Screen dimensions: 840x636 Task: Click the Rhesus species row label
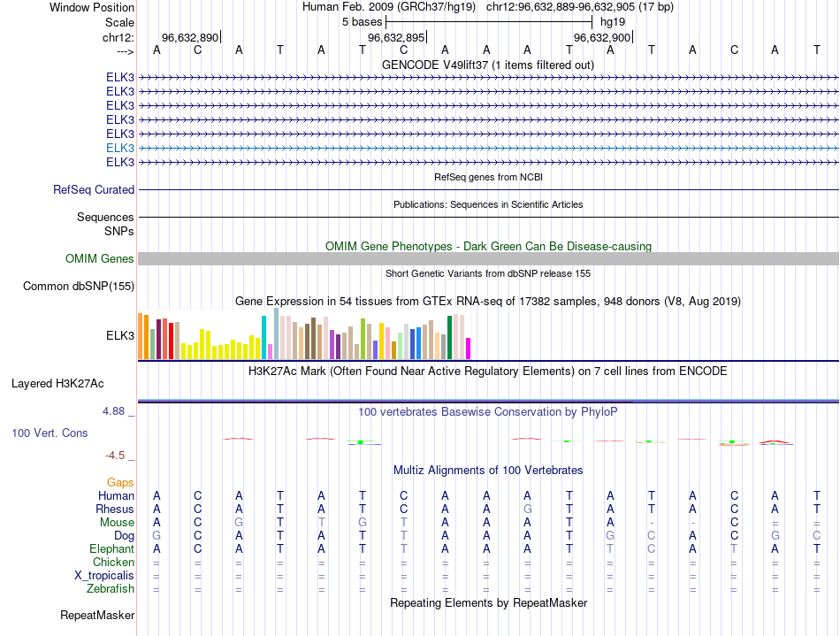click(x=115, y=509)
